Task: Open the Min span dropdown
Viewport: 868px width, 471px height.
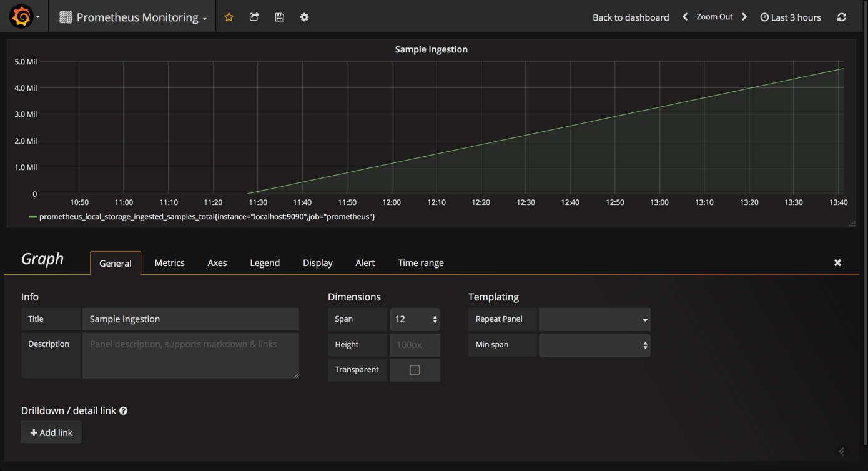Action: click(x=594, y=345)
